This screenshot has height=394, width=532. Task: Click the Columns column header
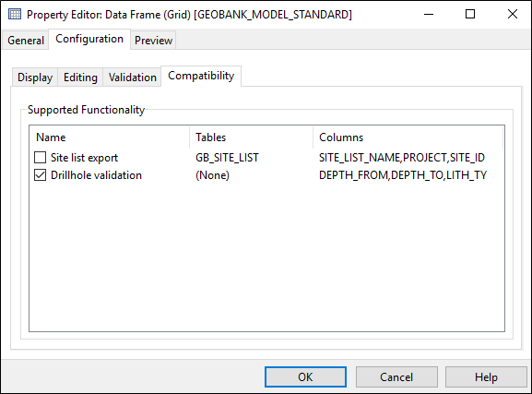pos(408,137)
